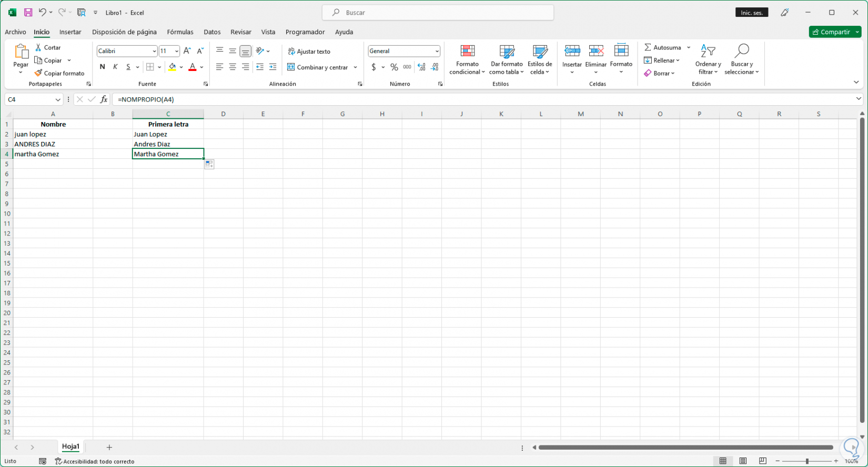Viewport: 868px width, 467px height.
Task: Click Copiar formato paintbrush icon
Action: click(x=38, y=73)
